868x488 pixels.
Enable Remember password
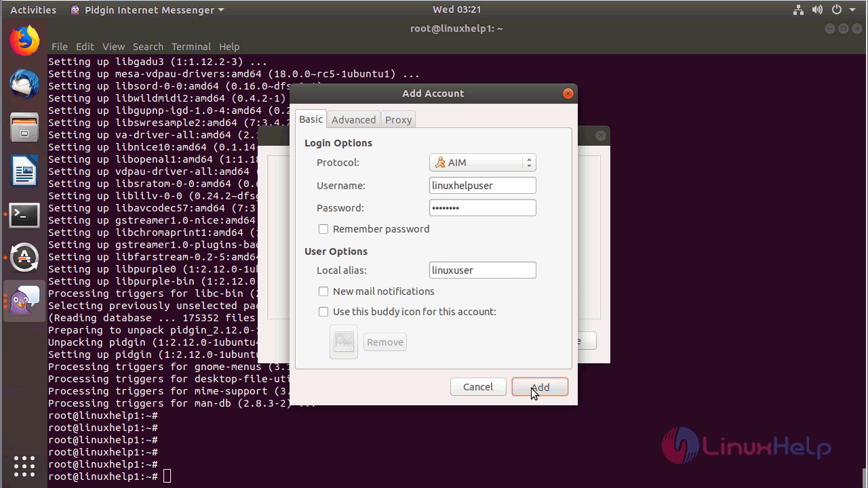[323, 229]
